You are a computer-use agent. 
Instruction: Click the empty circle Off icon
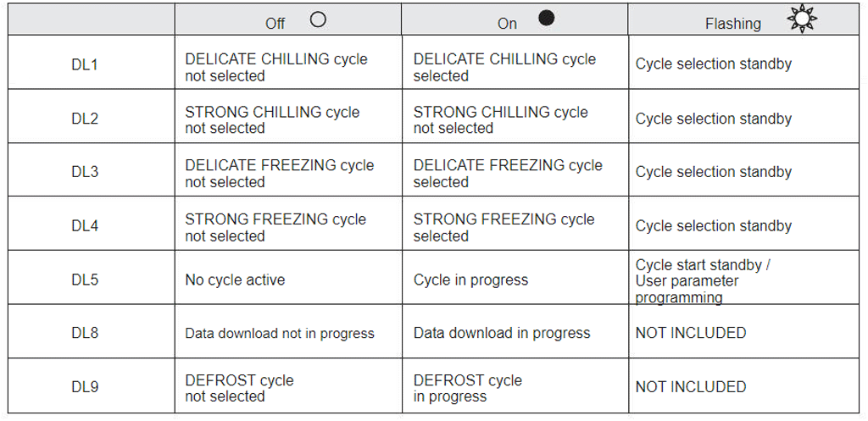click(319, 19)
